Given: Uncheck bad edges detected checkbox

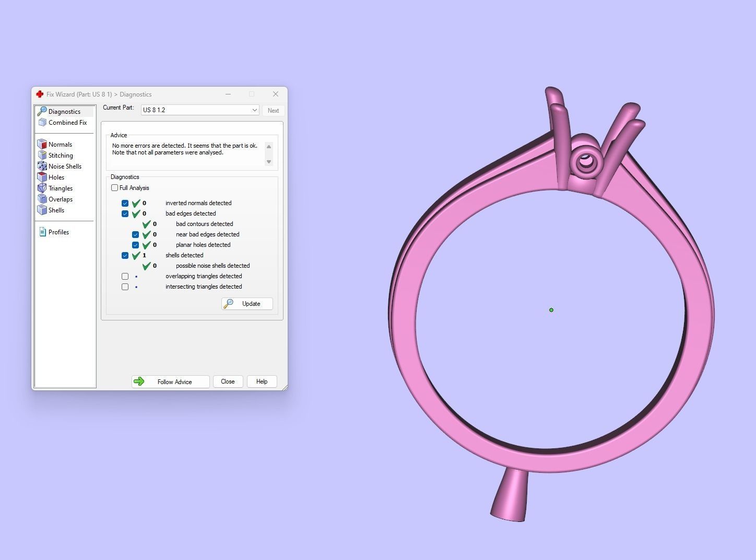Looking at the screenshot, I should tap(125, 213).
